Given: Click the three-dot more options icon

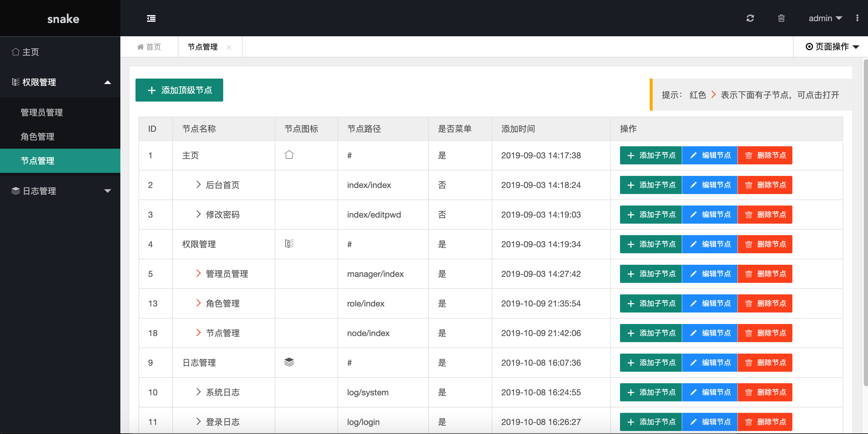Looking at the screenshot, I should point(857,18).
